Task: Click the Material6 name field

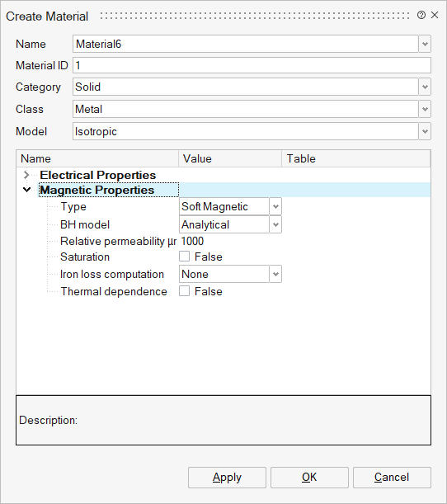Action: (x=246, y=44)
